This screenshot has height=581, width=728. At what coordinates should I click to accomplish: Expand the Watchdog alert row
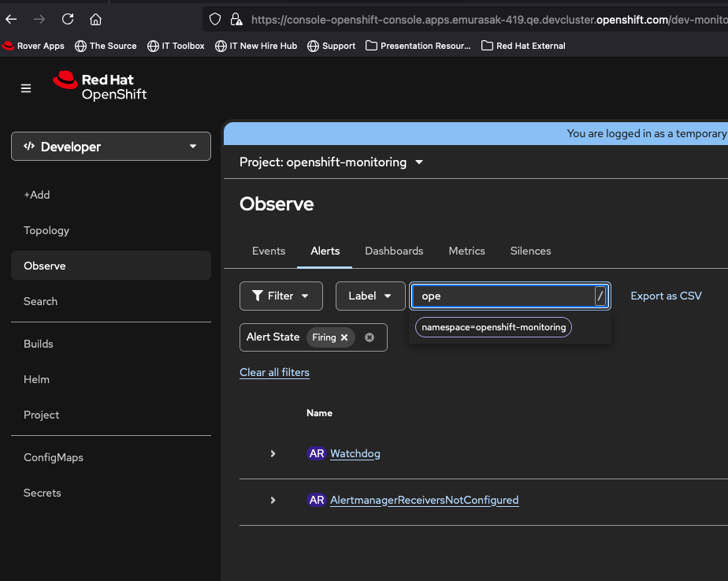pyautogui.click(x=273, y=454)
